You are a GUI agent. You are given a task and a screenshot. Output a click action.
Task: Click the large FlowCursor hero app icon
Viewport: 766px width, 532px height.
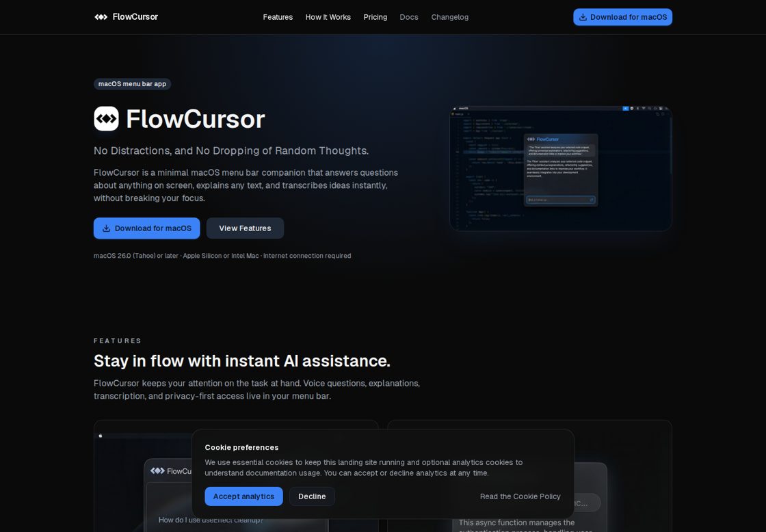pyautogui.click(x=107, y=119)
